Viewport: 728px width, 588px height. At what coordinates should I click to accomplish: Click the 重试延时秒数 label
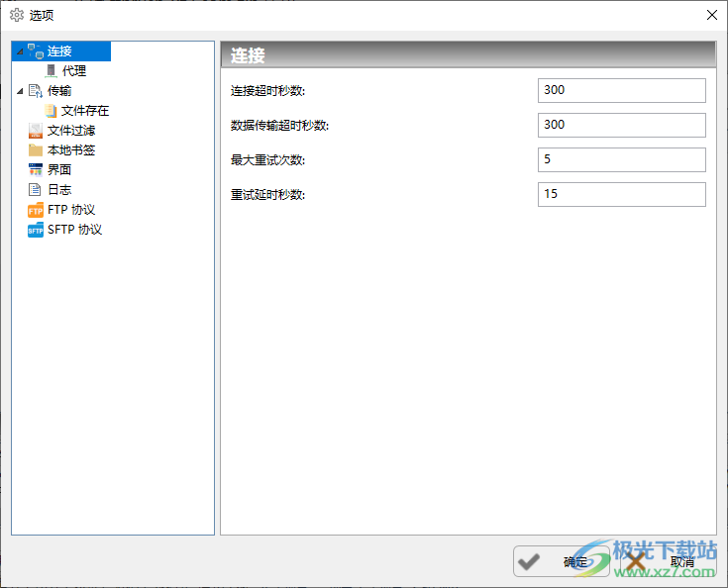pyautogui.click(x=267, y=194)
